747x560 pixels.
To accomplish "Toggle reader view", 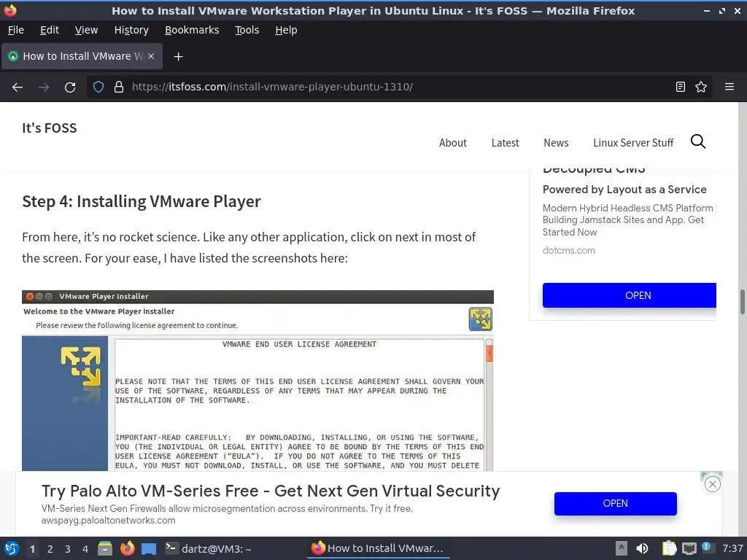I will point(681,87).
